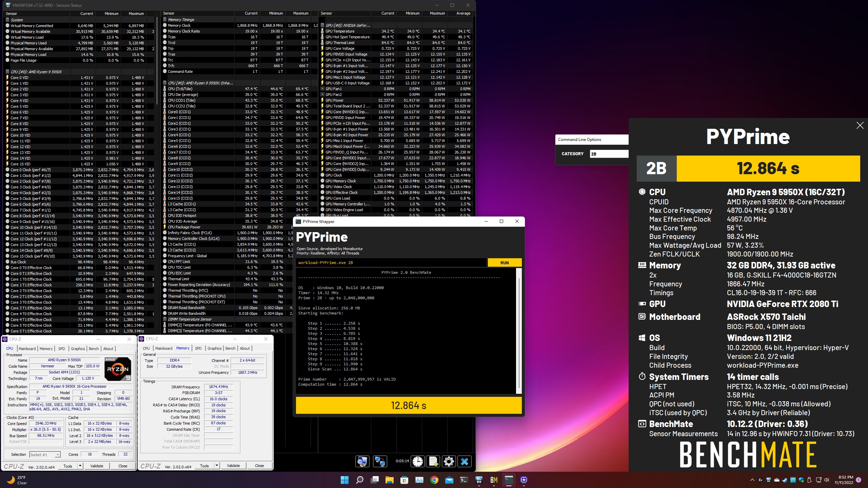Open the Windows Start menu
Screen dimensions: 868x488
tap(344, 480)
